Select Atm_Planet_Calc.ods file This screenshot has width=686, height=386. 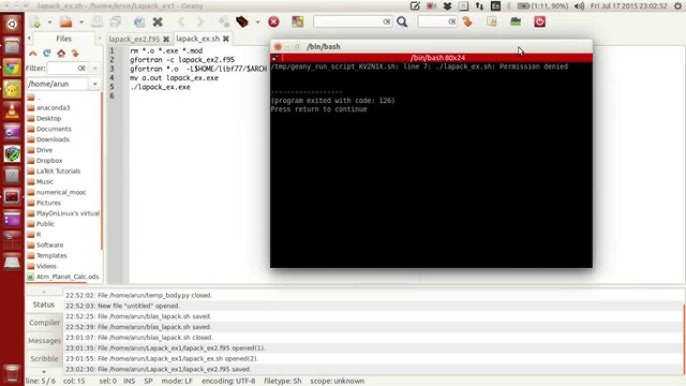point(67,277)
